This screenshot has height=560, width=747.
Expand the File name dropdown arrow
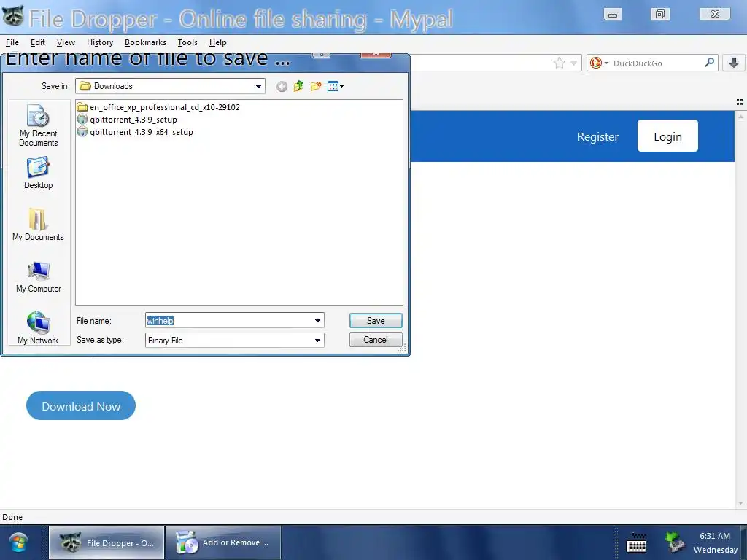(317, 321)
